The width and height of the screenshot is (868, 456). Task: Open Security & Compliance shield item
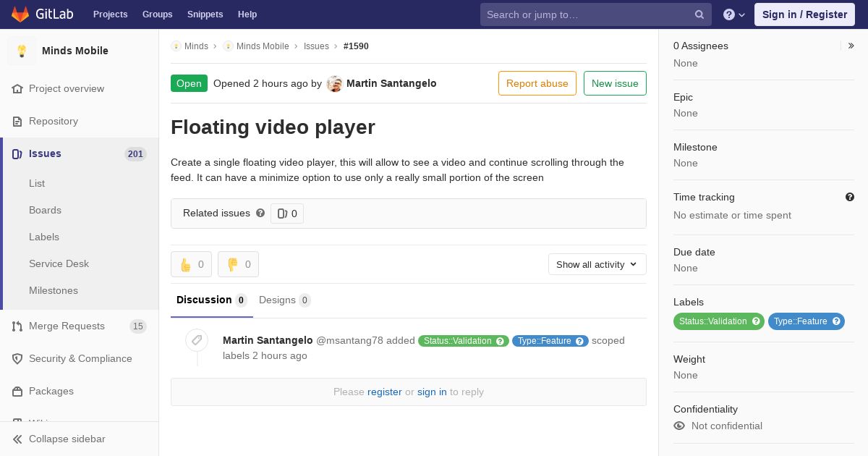[x=80, y=358]
